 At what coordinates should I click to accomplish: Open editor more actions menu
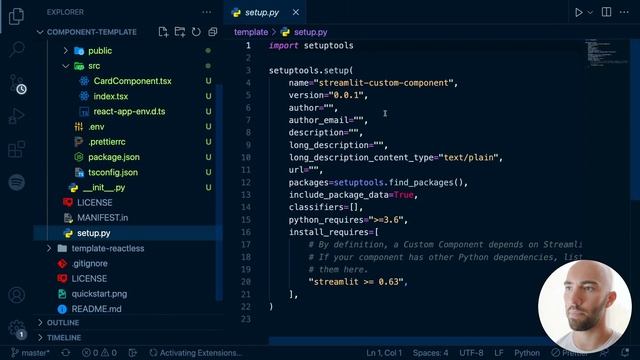(624, 12)
